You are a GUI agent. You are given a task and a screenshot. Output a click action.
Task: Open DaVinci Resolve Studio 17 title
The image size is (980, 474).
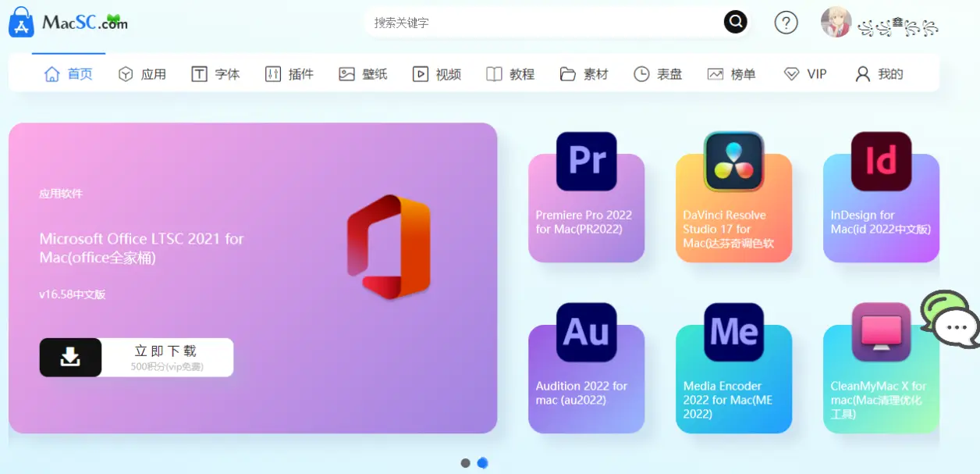coord(729,229)
